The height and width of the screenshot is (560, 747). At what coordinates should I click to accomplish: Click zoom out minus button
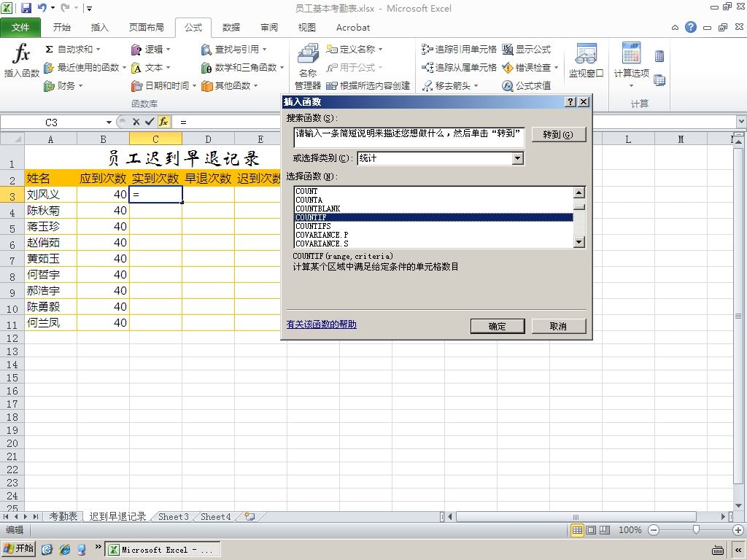pos(654,530)
